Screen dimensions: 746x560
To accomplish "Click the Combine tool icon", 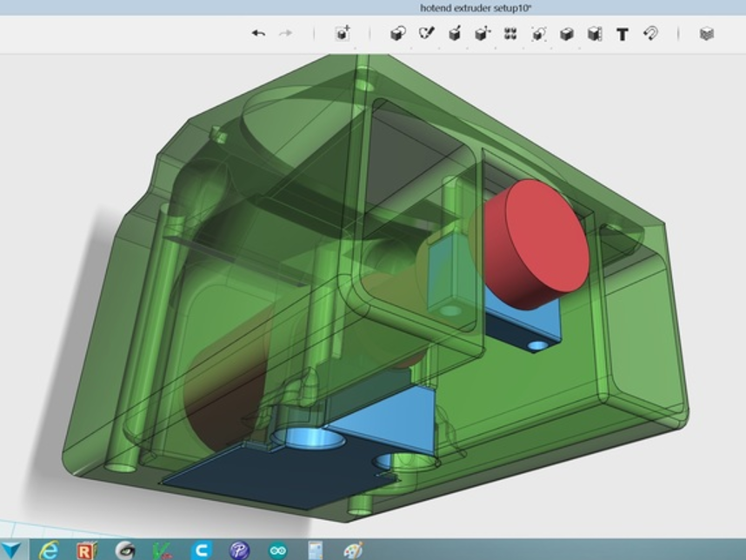I will pyautogui.click(x=567, y=34).
